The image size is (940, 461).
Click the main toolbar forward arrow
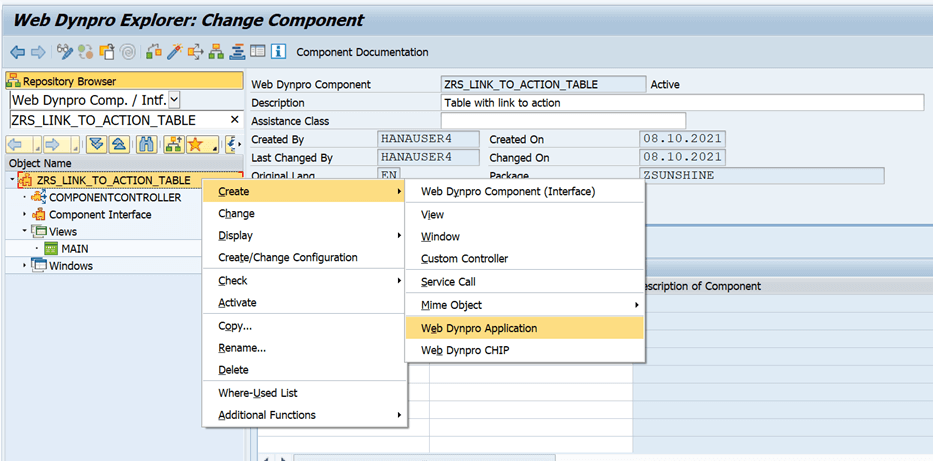[x=38, y=52]
